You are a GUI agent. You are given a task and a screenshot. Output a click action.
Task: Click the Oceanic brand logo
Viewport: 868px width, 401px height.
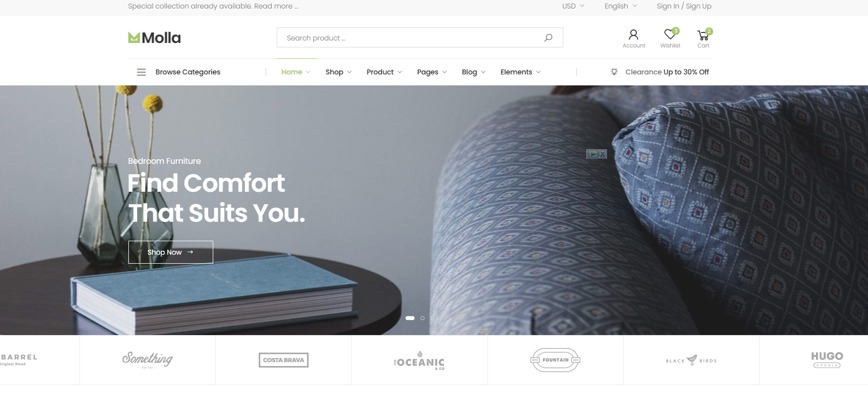tap(420, 360)
